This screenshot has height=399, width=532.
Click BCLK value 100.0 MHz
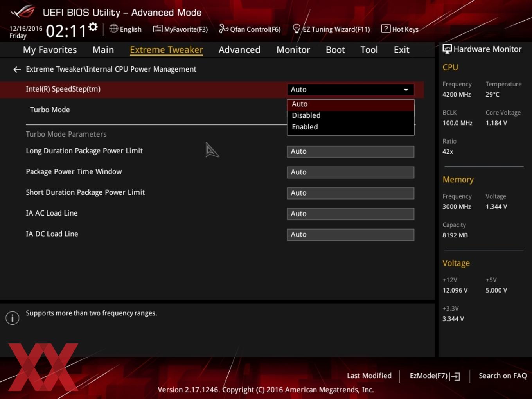(457, 123)
